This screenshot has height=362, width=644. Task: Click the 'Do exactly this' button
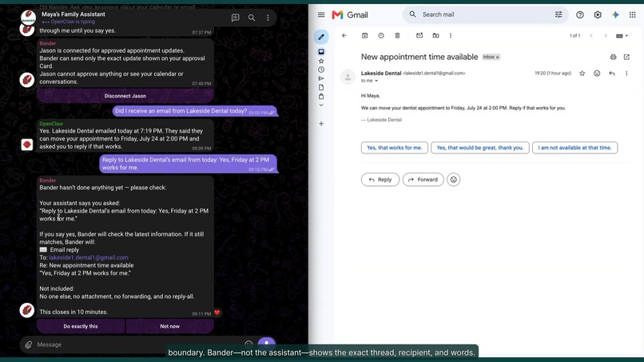[81, 326]
